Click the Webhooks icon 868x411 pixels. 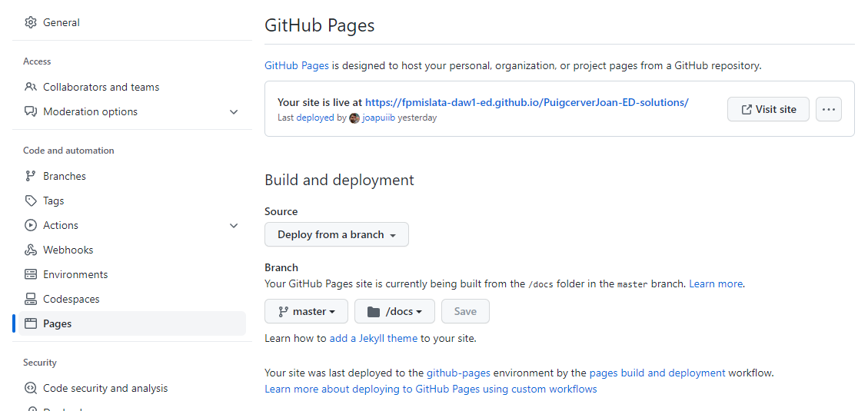click(31, 250)
